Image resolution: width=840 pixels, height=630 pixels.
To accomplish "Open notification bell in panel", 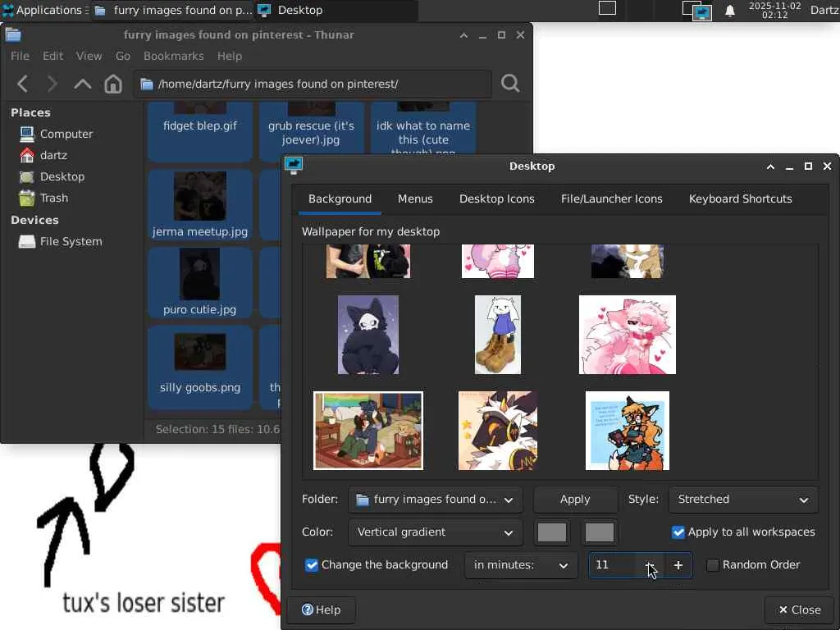I will pos(729,11).
